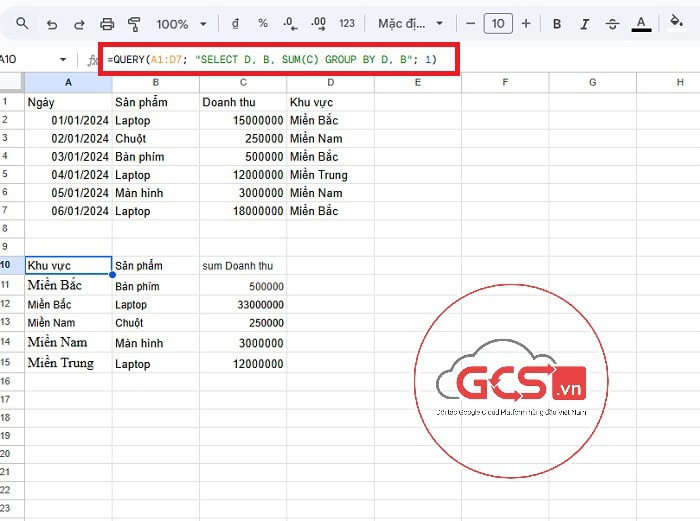
Task: Increase decimal places
Action: [319, 23]
